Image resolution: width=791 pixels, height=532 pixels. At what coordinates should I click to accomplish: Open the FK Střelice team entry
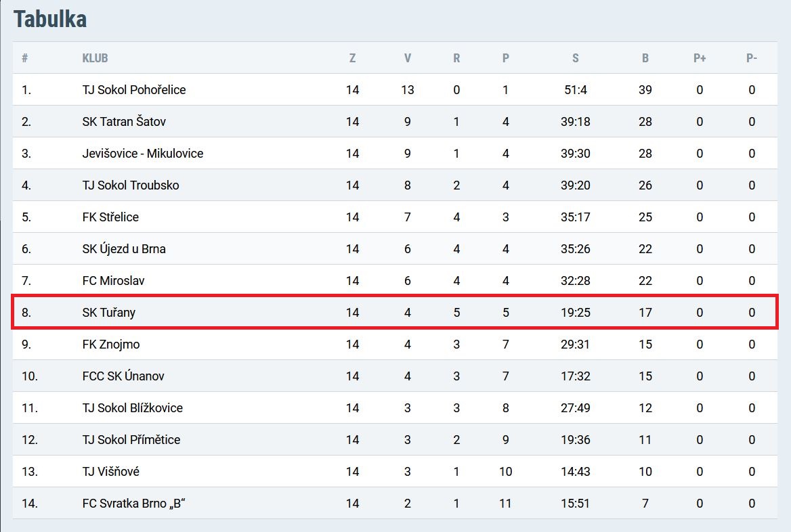click(x=110, y=217)
